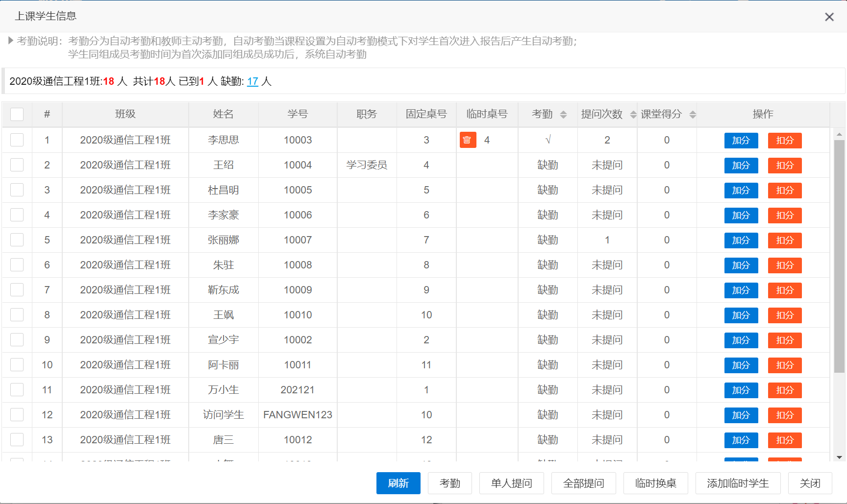The height and width of the screenshot is (504, 847).
Task: Toggle the select-all checkbox in header
Action: [x=17, y=114]
